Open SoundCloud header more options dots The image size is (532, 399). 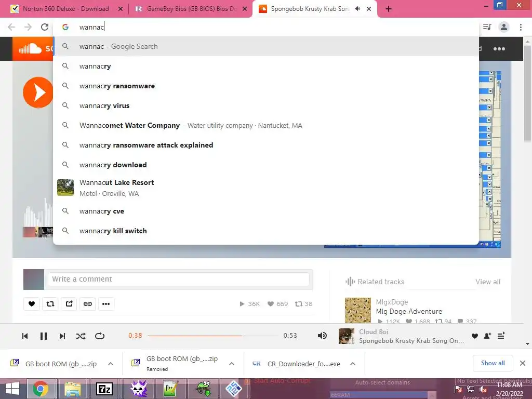(499, 49)
